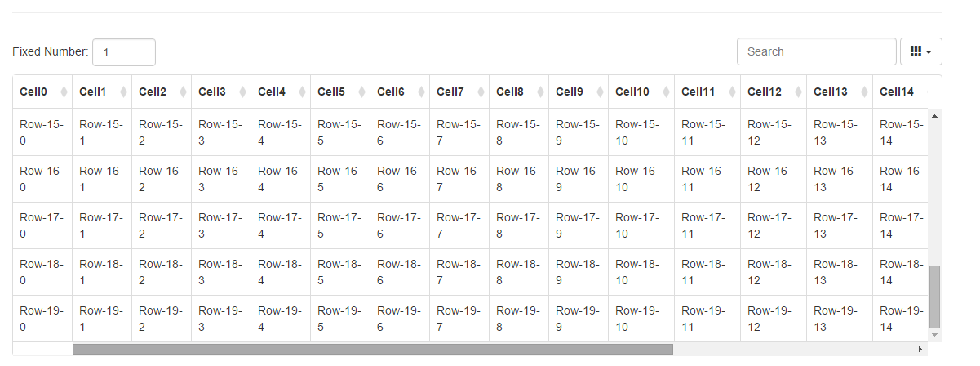Click the horizontal scrollbar right arrow

[x=921, y=349]
